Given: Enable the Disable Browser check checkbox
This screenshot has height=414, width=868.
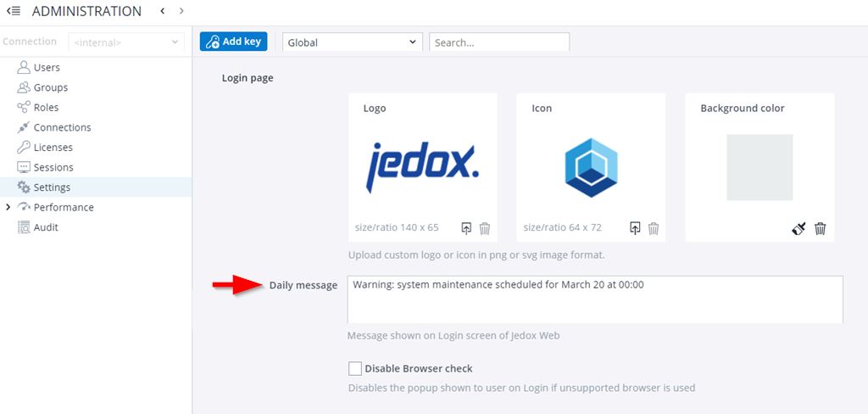Looking at the screenshot, I should pyautogui.click(x=355, y=368).
